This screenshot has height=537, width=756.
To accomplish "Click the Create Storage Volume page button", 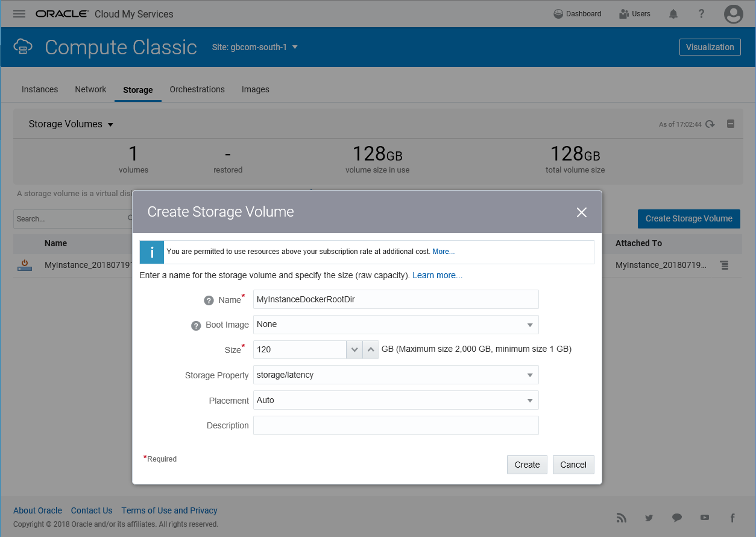I will (x=689, y=218).
